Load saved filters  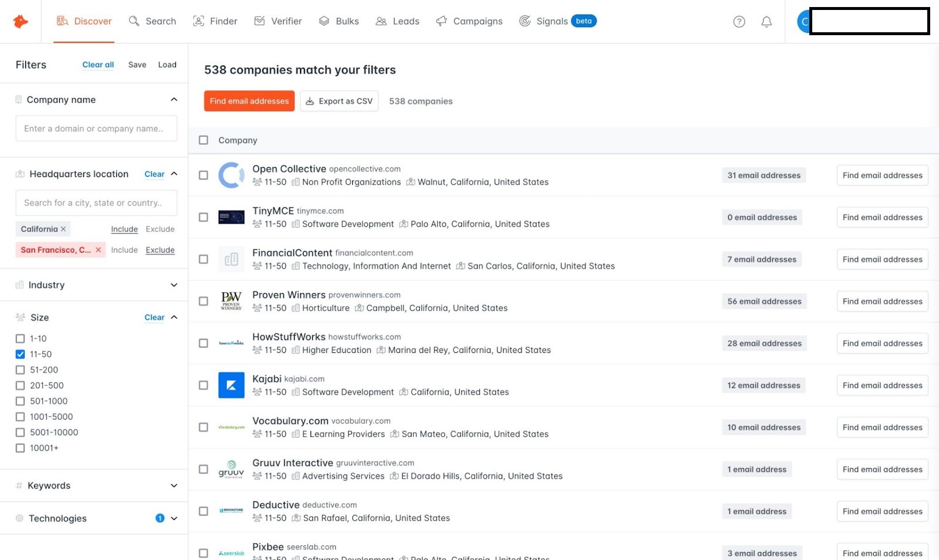click(x=167, y=65)
